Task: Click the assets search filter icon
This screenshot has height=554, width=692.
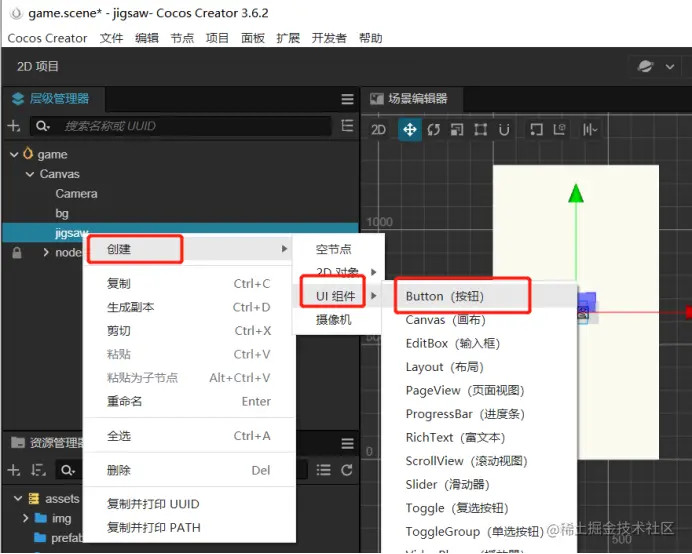Action: pos(68,470)
